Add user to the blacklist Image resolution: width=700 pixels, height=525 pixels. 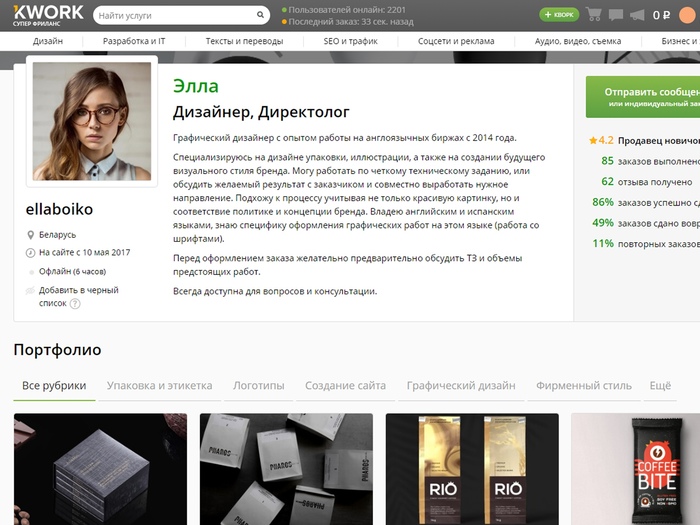coord(79,296)
